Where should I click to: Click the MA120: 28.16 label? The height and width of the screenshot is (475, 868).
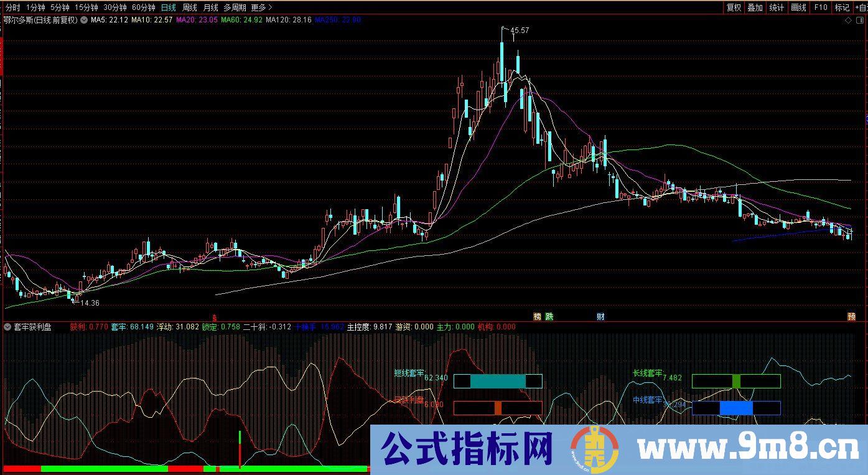(x=289, y=20)
